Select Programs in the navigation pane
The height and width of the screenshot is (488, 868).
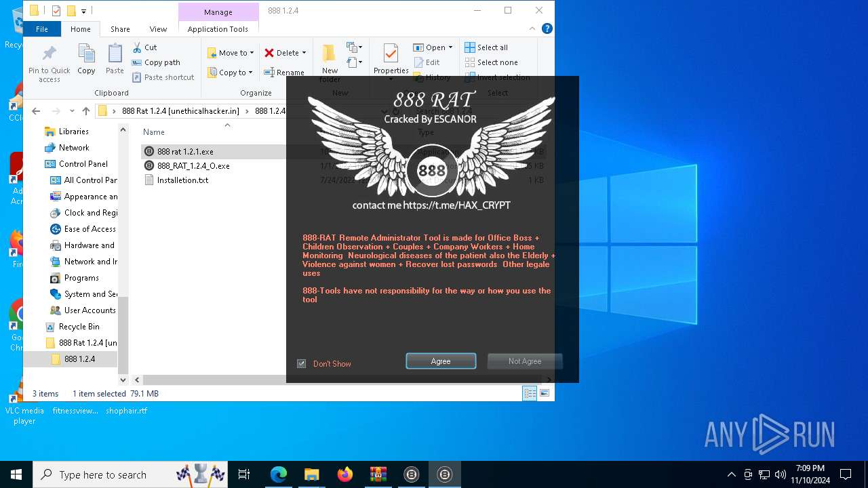81,278
